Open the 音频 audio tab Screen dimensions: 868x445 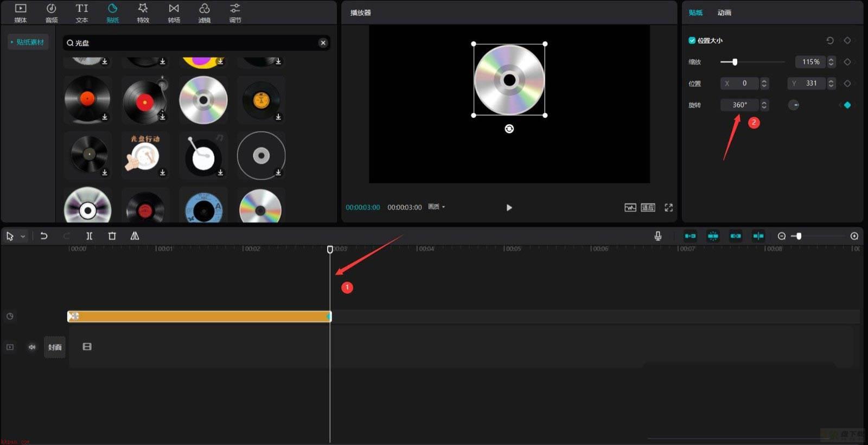coord(52,13)
